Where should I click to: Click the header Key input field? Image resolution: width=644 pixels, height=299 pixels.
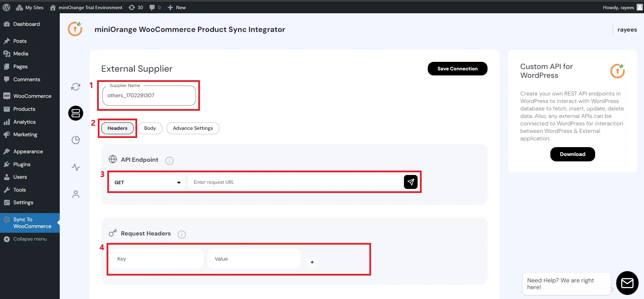tap(157, 259)
